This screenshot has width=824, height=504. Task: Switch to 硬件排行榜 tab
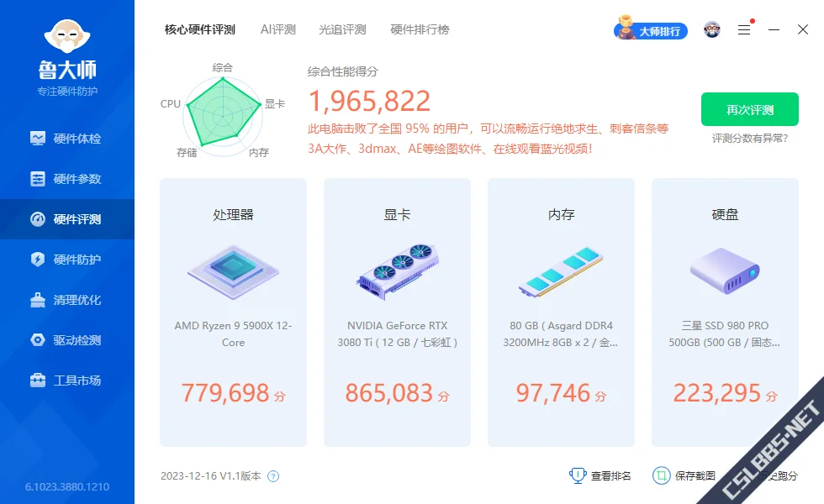420,29
